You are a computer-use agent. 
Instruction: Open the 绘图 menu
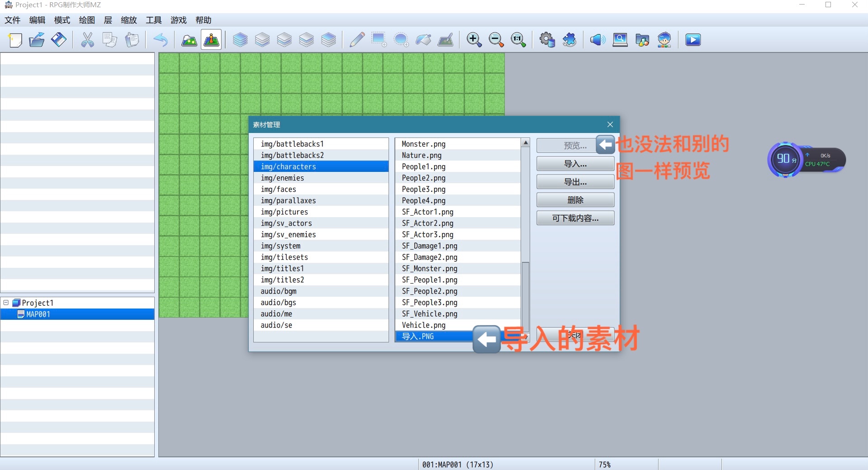(x=87, y=20)
